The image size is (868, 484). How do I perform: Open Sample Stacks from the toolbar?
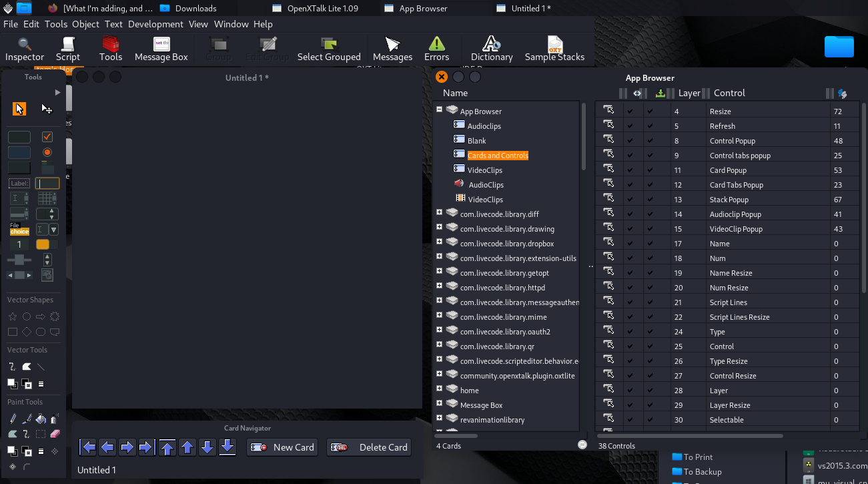click(x=554, y=49)
